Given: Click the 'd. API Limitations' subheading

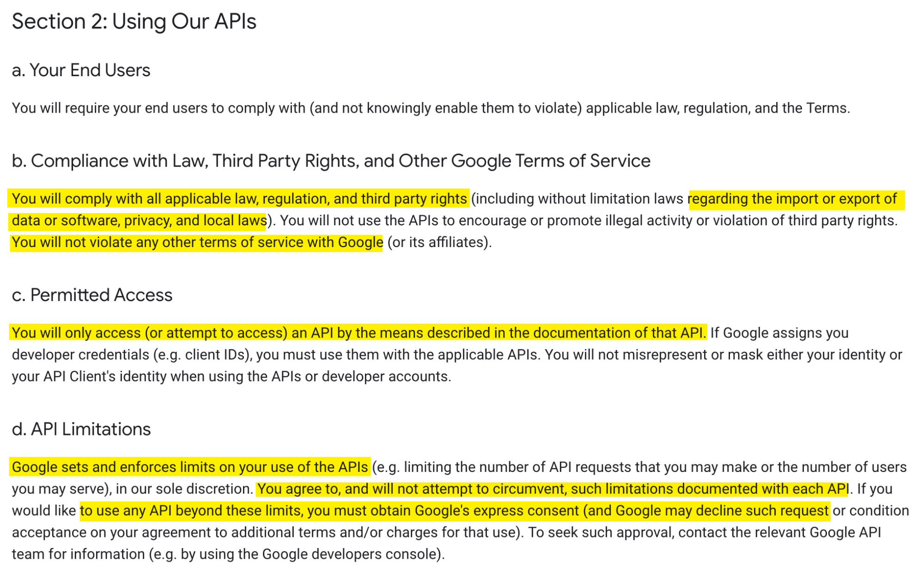Looking at the screenshot, I should (81, 429).
